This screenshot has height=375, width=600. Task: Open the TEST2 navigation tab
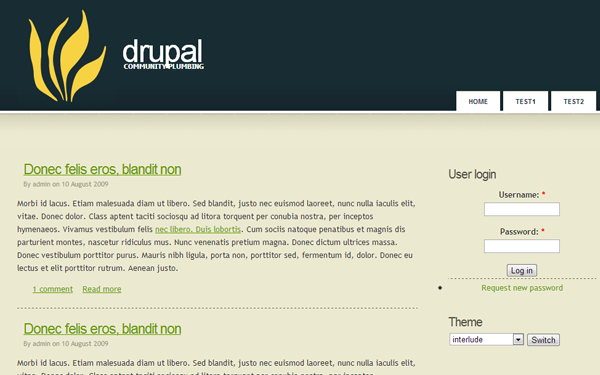[x=574, y=101]
